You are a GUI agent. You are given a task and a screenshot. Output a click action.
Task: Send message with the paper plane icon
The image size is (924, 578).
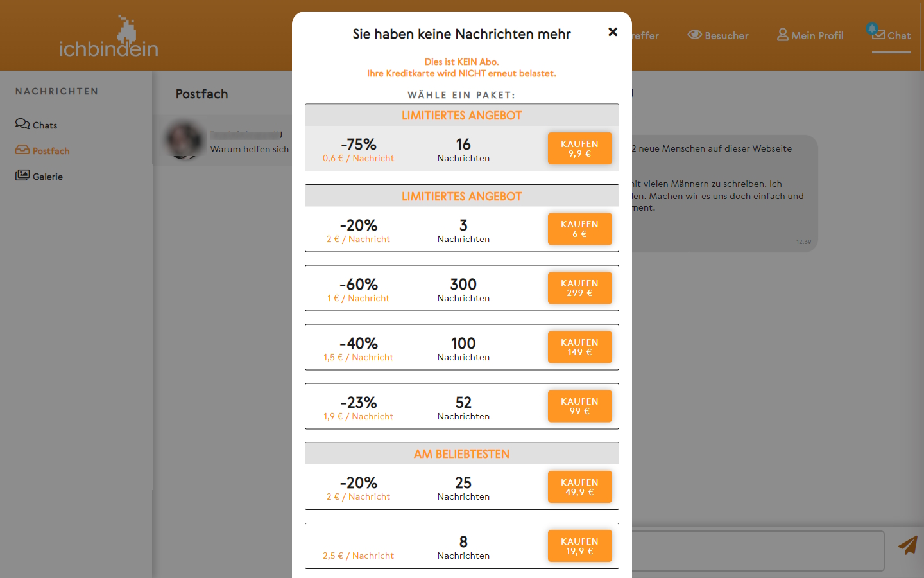(907, 545)
